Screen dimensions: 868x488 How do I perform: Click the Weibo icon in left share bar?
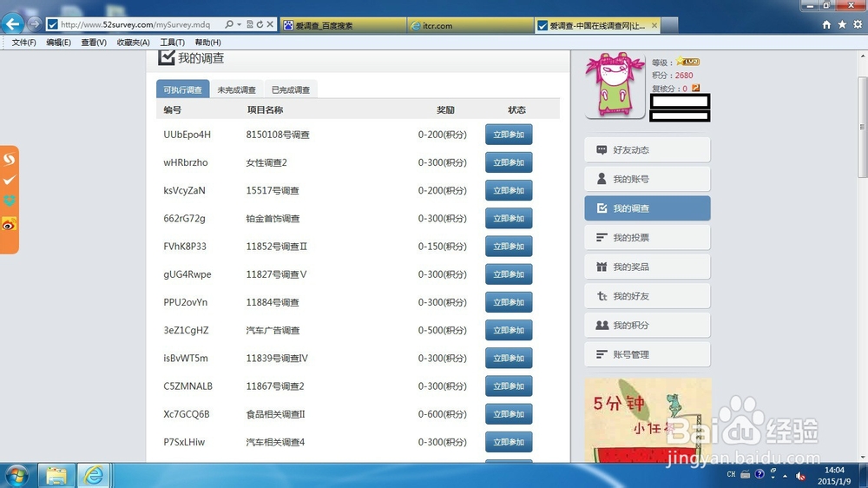click(10, 224)
